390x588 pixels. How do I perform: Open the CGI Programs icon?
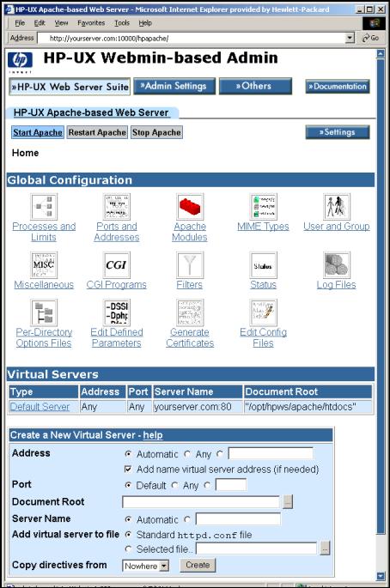click(x=117, y=265)
